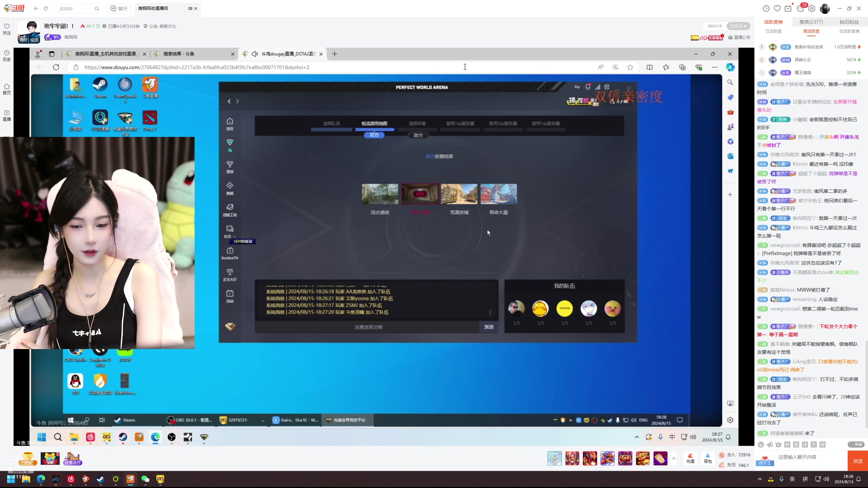This screenshot has width=868, height=488.
Task: Switch to the 贵宾(2377) tab
Action: coord(811,22)
